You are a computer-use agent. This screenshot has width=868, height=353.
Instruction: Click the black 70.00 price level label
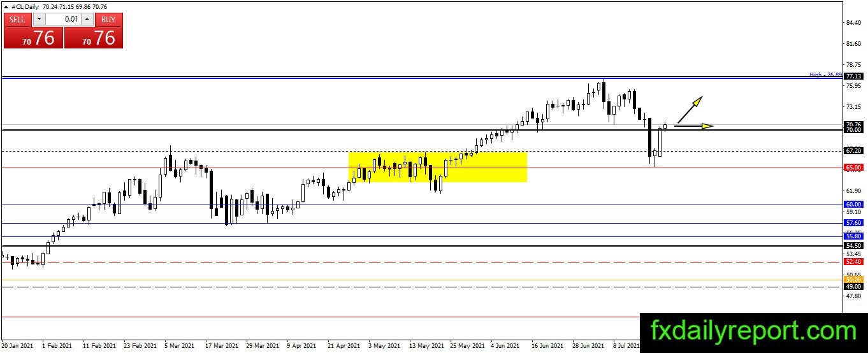point(853,130)
